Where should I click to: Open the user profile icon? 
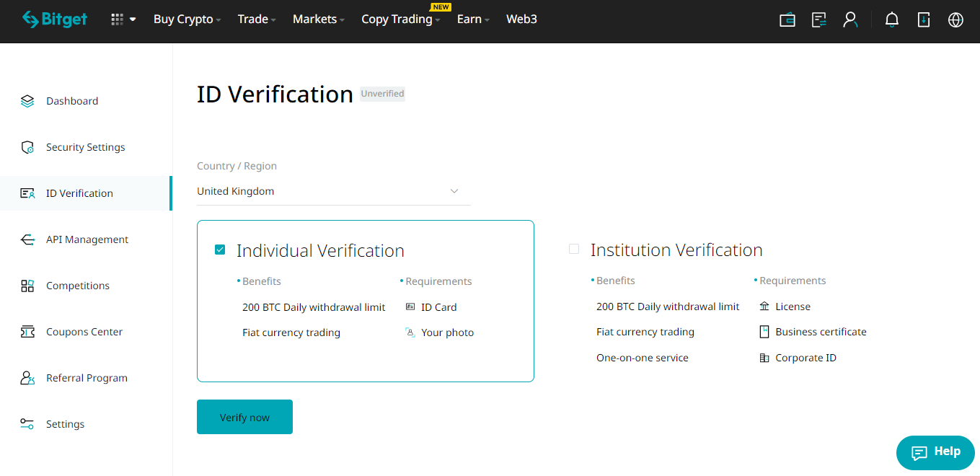coord(851,20)
